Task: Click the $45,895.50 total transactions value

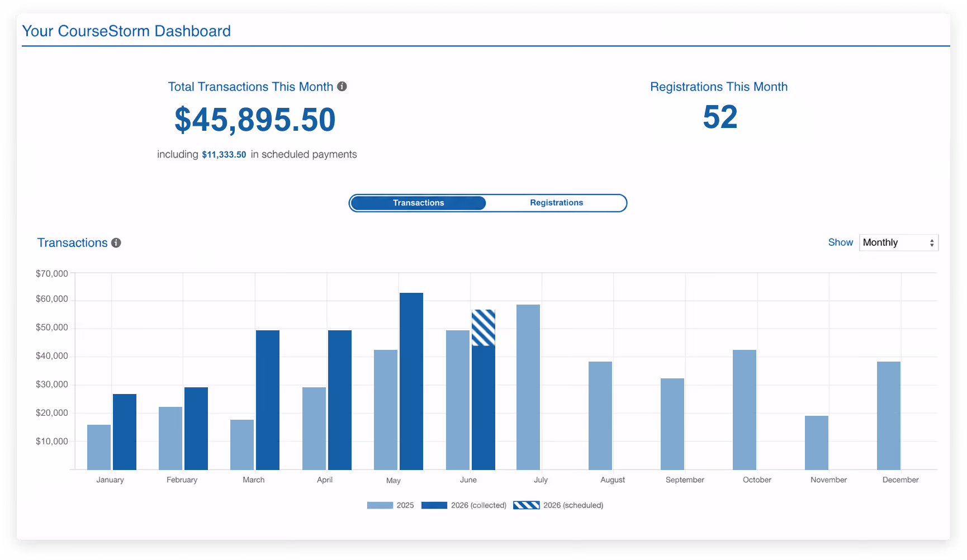Action: [x=255, y=120]
